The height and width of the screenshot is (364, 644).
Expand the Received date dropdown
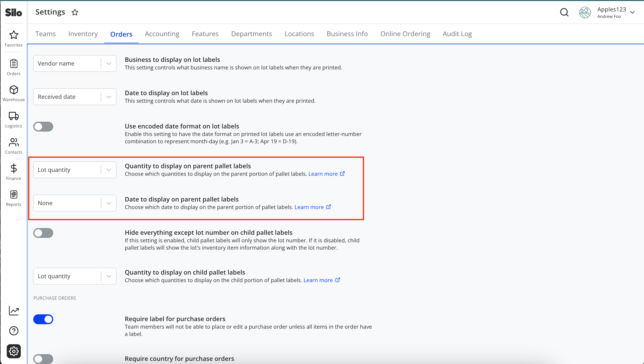click(x=75, y=97)
